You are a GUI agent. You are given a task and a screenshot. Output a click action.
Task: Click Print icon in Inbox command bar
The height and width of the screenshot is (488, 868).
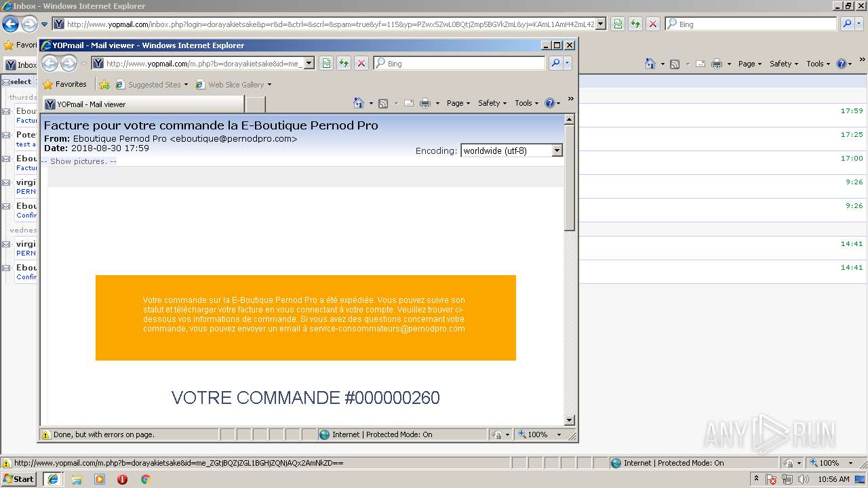[717, 64]
